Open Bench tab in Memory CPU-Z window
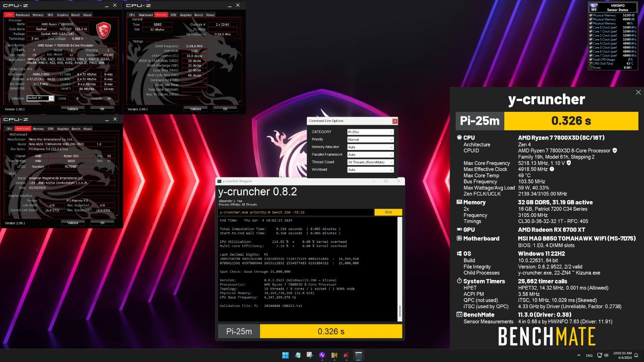Screen dimensions: 644x362 click(x=199, y=15)
